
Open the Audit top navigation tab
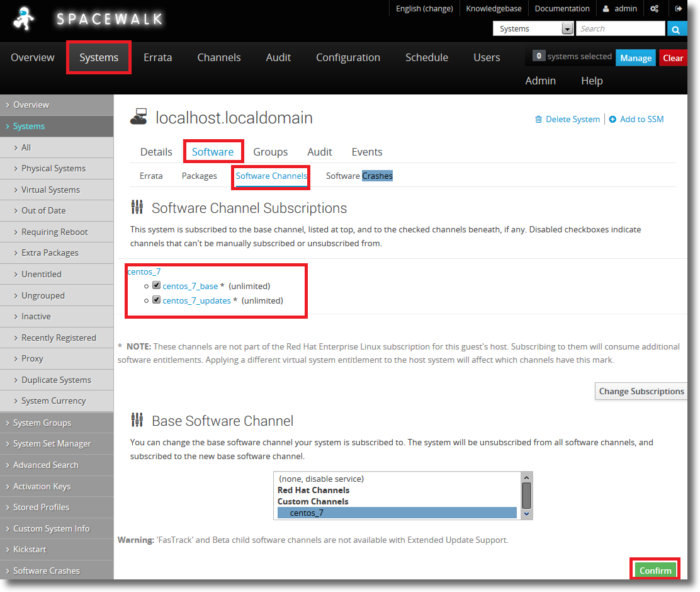[278, 58]
